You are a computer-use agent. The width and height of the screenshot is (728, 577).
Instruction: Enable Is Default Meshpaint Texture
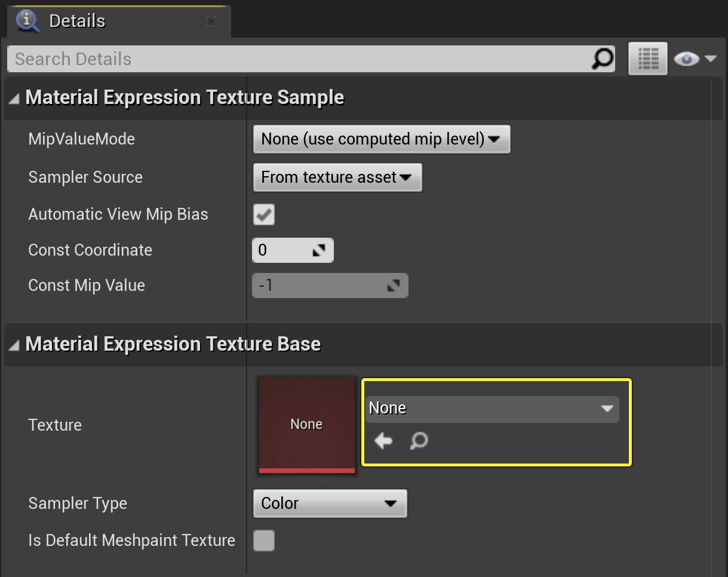pyautogui.click(x=263, y=540)
